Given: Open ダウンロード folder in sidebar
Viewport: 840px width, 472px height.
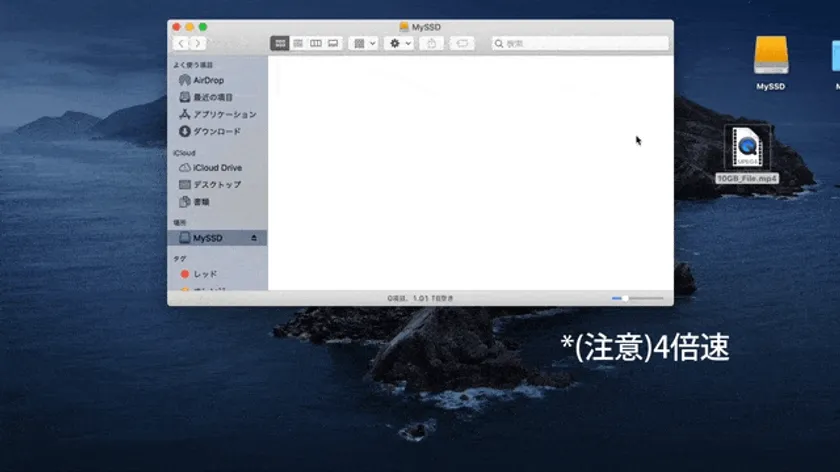Looking at the screenshot, I should [216, 131].
